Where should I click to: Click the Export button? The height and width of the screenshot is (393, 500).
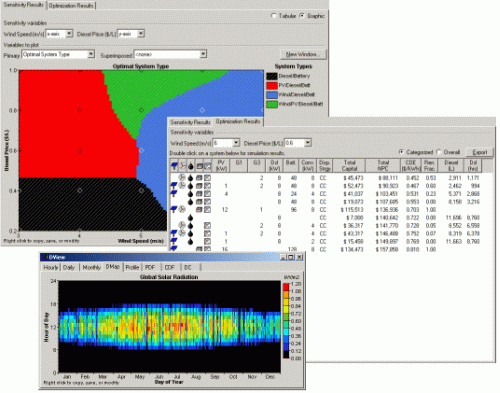pyautogui.click(x=479, y=152)
